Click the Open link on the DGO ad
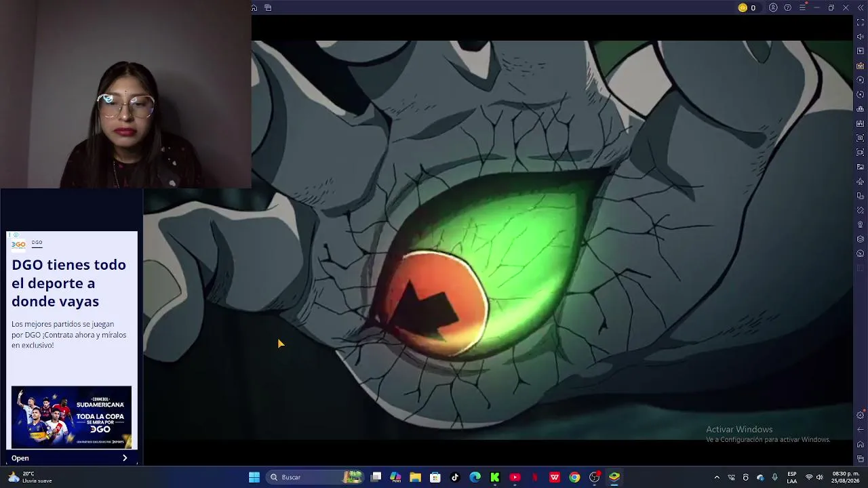This screenshot has width=868, height=488. pyautogui.click(x=20, y=458)
